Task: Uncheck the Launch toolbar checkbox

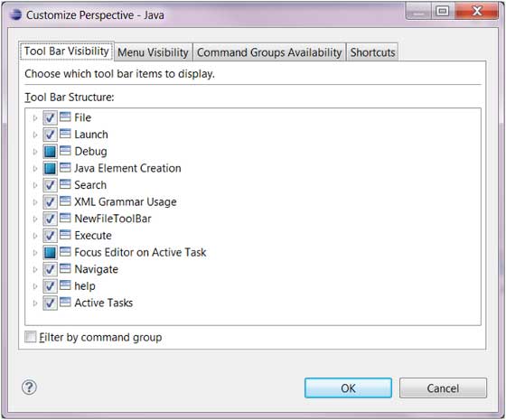Action: tap(50, 135)
